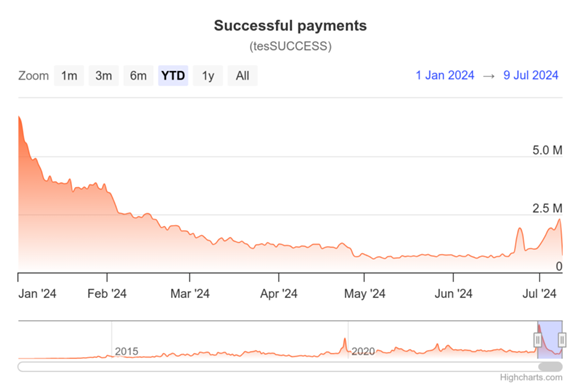Select the 1m zoom range button

(x=69, y=76)
